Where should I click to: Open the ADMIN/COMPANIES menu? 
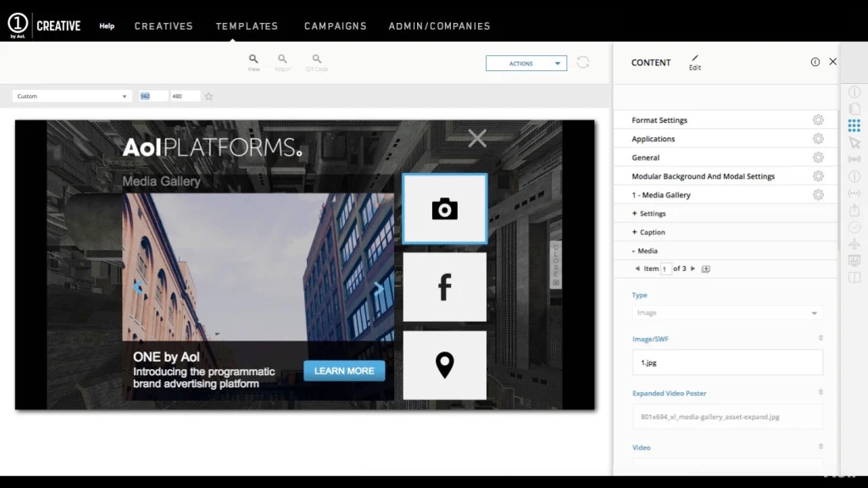439,25
